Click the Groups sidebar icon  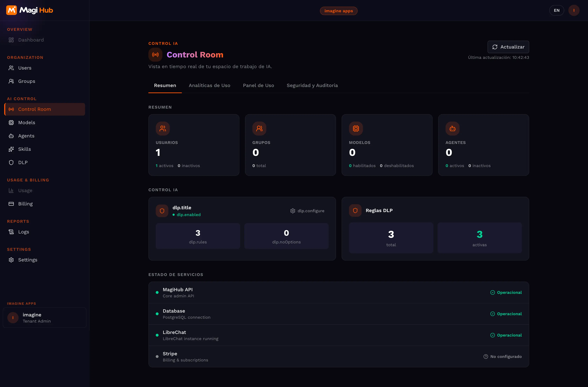(x=11, y=81)
